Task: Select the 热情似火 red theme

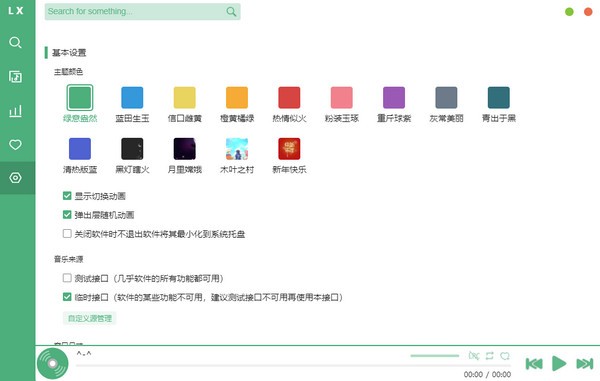Action: [289, 98]
